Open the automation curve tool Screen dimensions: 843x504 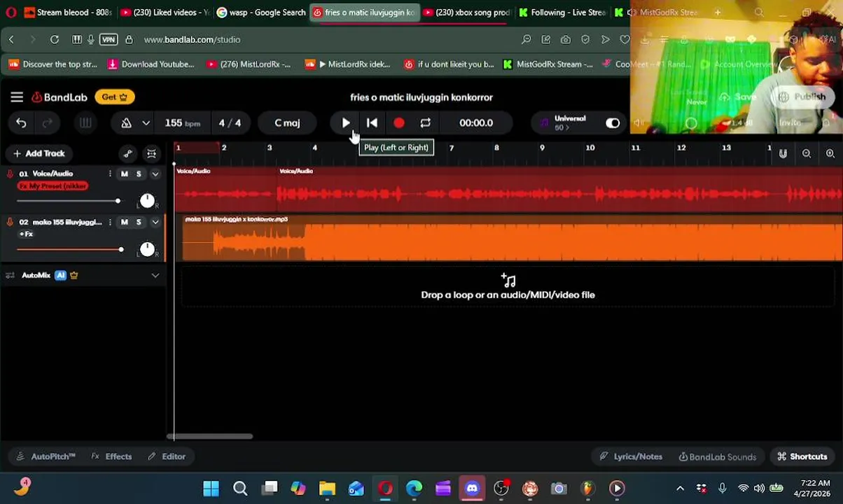click(x=127, y=153)
